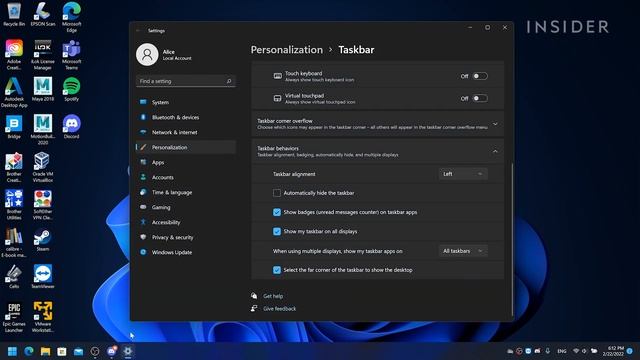
Task: Launch MotionBuilder 2020 desktop icon
Action: (x=42, y=130)
